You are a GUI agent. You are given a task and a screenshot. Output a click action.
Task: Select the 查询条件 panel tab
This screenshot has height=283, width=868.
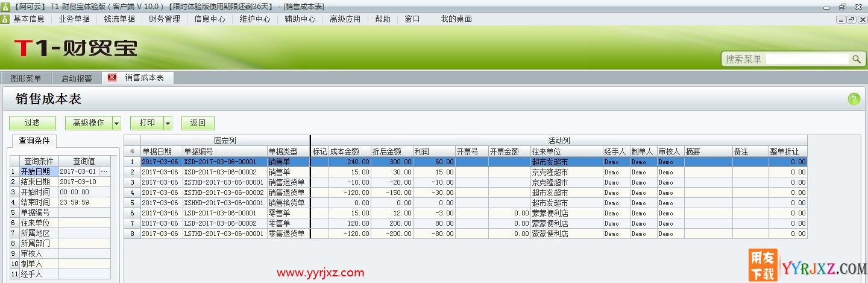pos(34,141)
